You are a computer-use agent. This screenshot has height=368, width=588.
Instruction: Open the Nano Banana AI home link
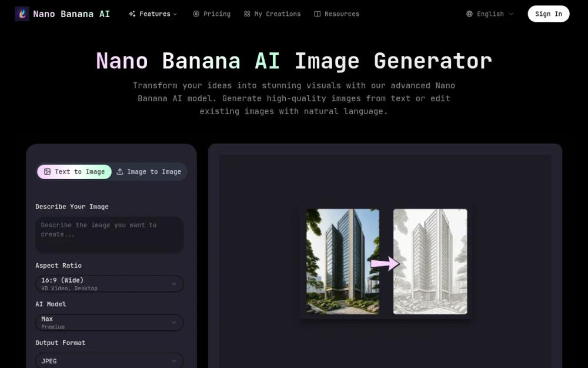62,14
